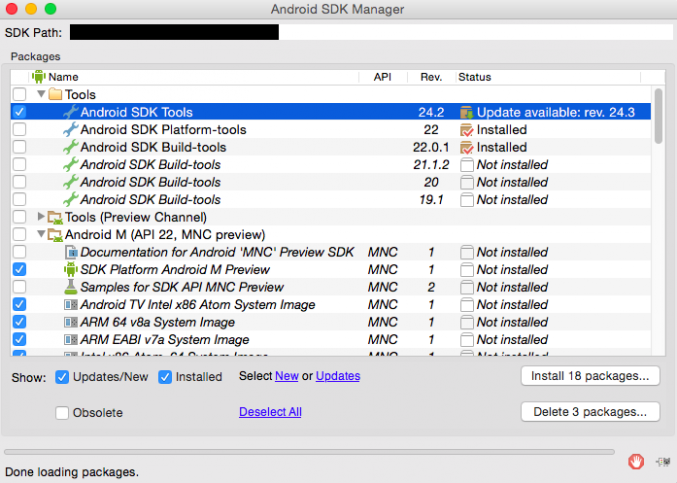
Task: Check Samples for SDK API MNC Preview checkbox
Action: tap(19, 287)
